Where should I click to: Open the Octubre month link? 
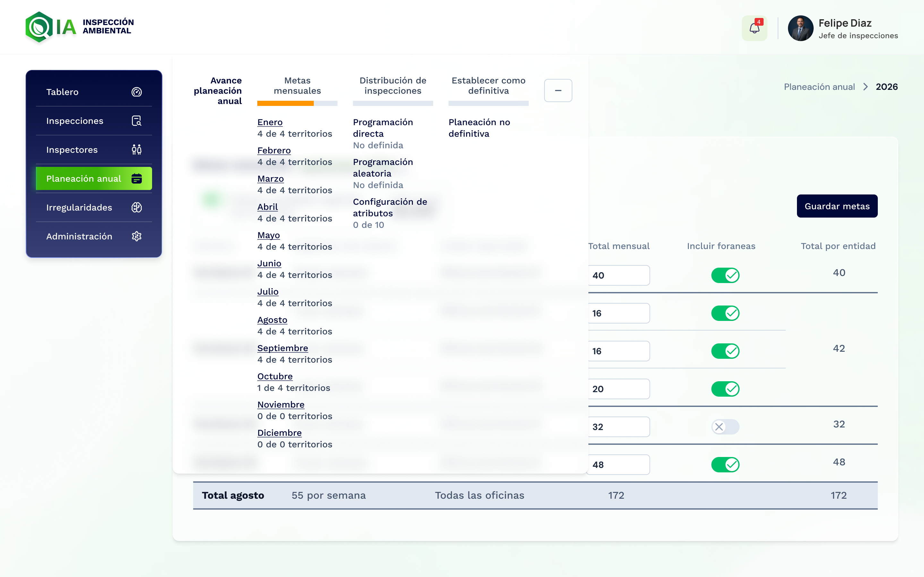pyautogui.click(x=275, y=376)
